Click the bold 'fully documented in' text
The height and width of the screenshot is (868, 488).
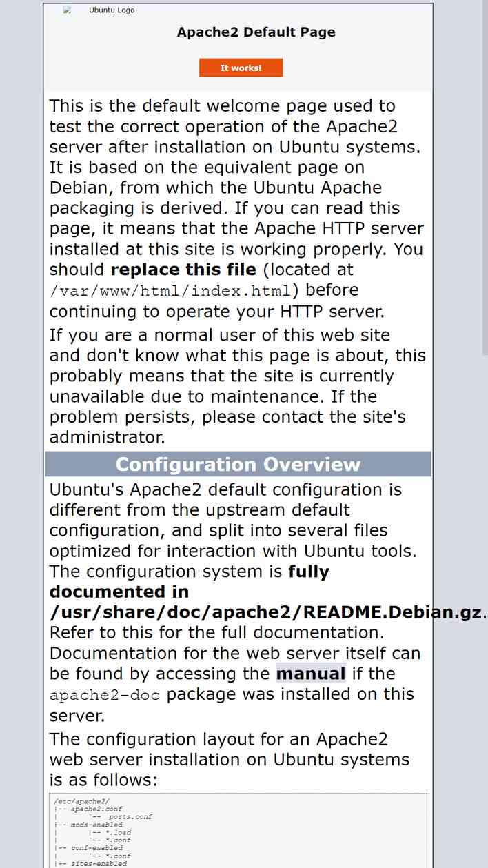click(190, 582)
